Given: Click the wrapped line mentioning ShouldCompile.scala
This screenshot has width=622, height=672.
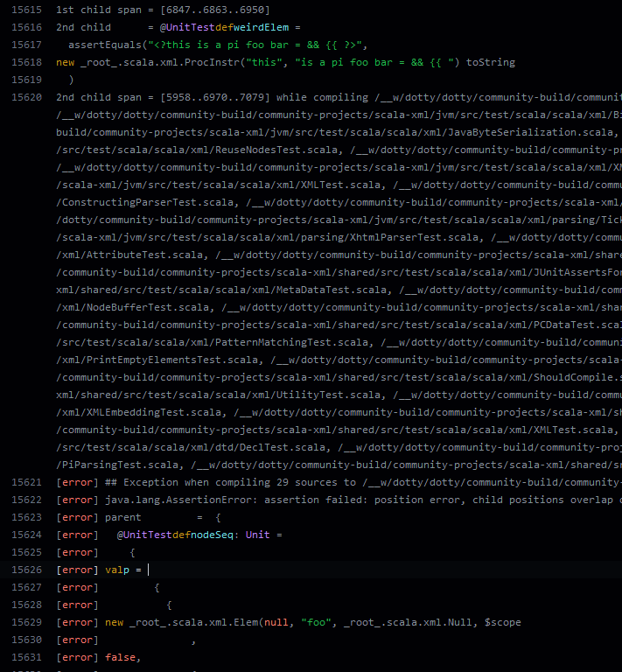Looking at the screenshot, I should (339, 378).
